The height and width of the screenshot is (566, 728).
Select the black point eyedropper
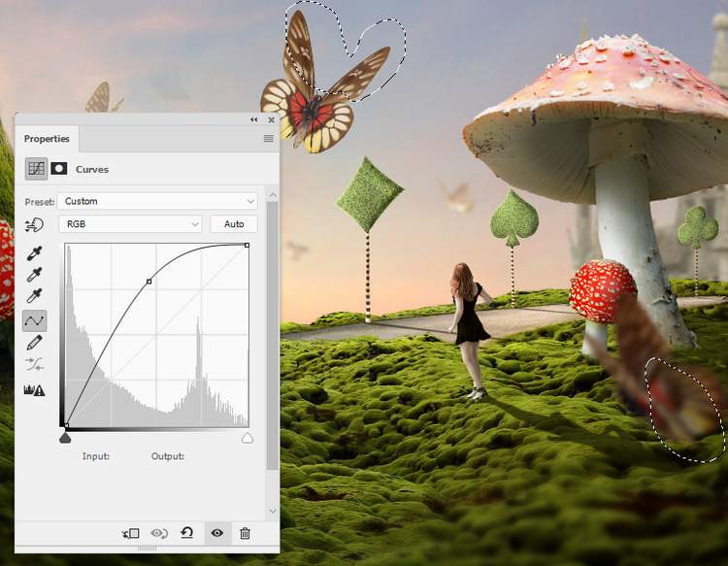(x=35, y=253)
